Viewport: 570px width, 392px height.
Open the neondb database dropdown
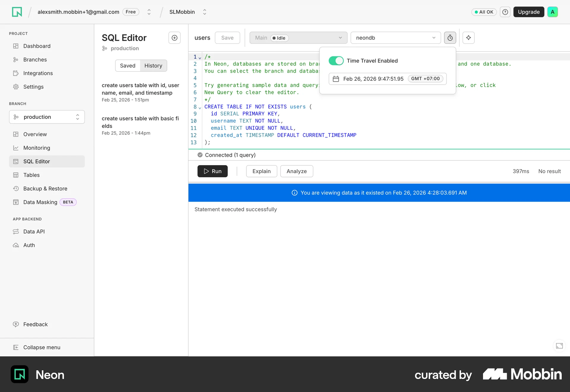395,38
